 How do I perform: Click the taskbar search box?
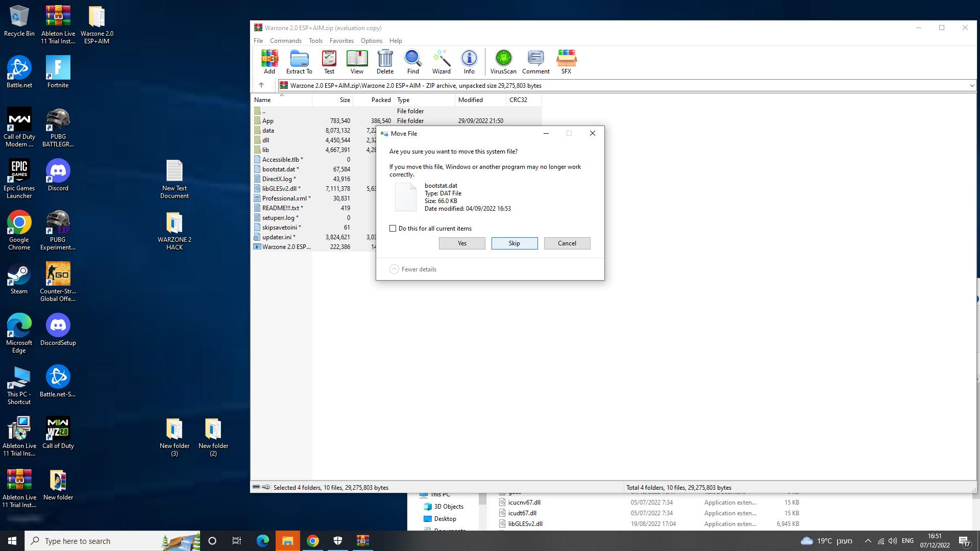point(102,541)
